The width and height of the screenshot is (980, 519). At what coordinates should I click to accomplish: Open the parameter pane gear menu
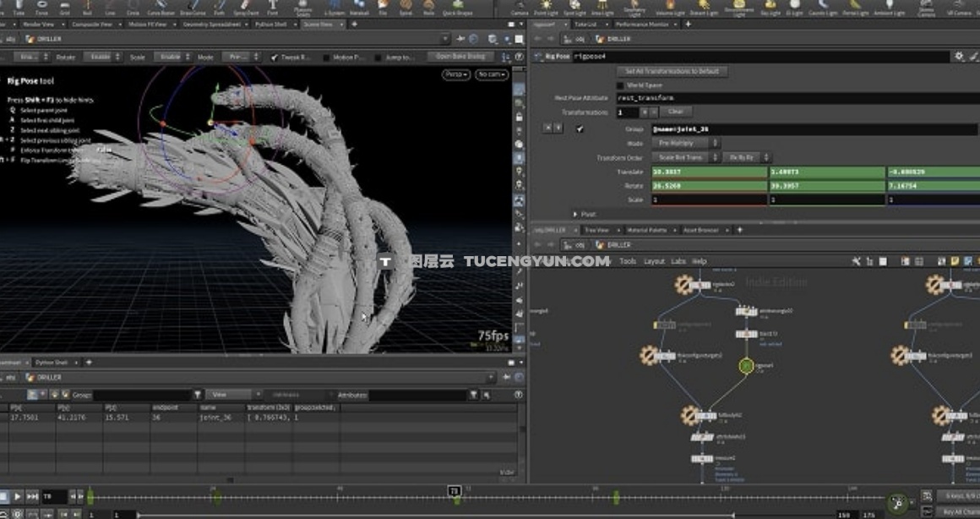(958, 56)
